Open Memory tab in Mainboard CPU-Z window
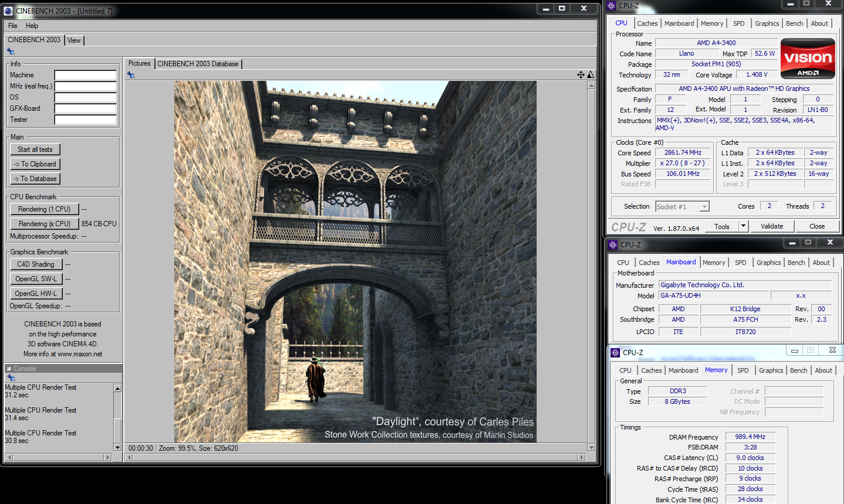Viewport: 844px width, 504px height. (714, 263)
